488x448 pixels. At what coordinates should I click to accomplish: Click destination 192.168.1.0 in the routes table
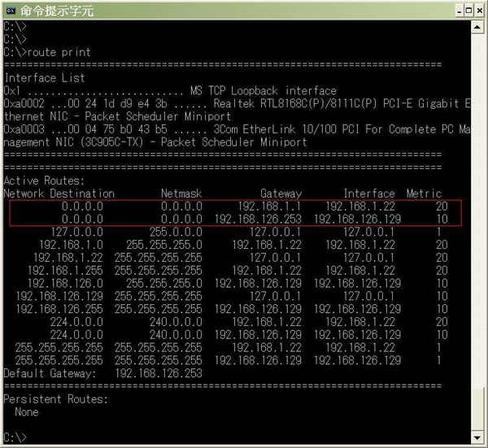72,245
